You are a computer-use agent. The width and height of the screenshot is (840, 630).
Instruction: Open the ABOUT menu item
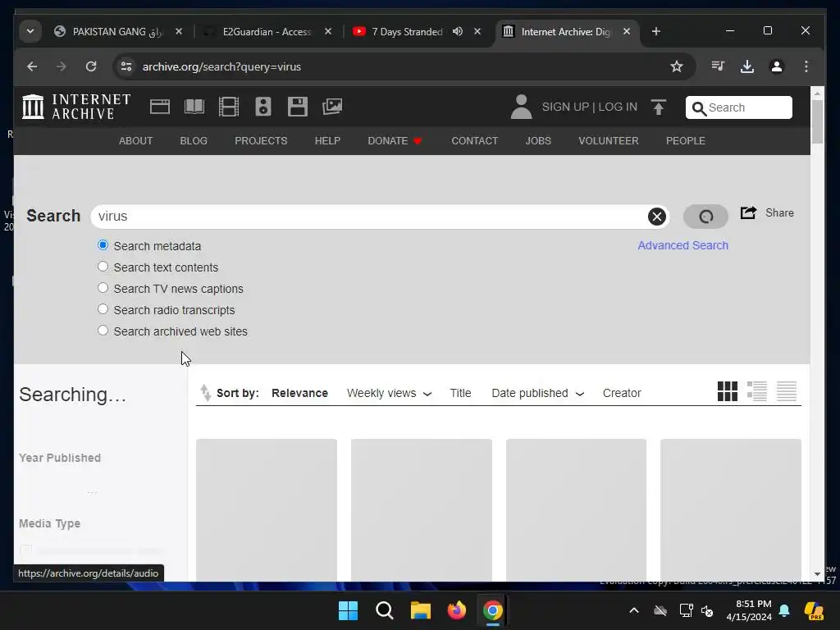pos(135,141)
